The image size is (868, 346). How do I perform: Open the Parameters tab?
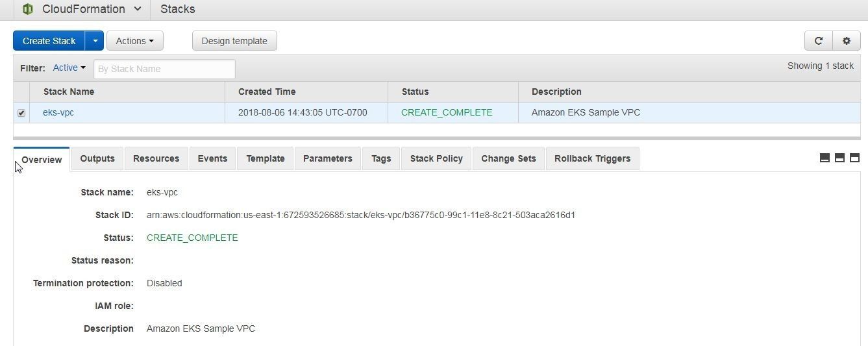coord(328,158)
